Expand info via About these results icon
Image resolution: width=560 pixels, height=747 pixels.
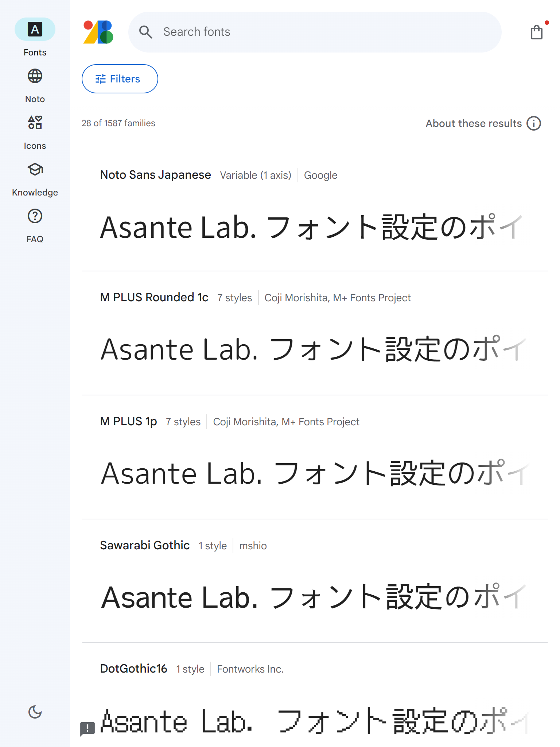533,123
